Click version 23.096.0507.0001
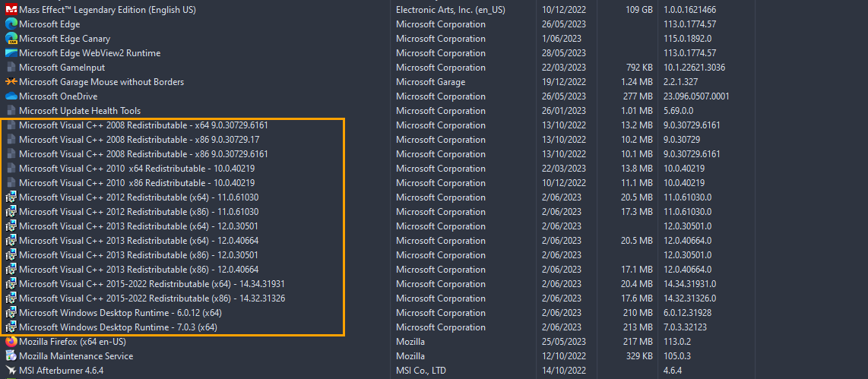The width and height of the screenshot is (868, 379). [696, 96]
